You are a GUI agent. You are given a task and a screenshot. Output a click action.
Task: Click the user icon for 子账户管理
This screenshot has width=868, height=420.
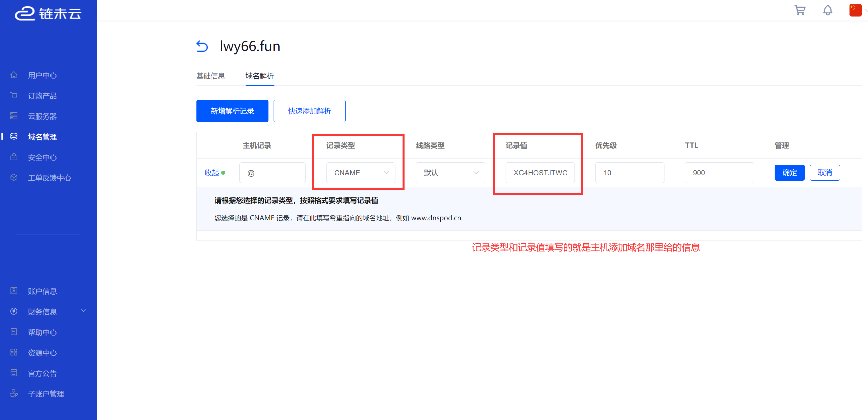coord(14,393)
